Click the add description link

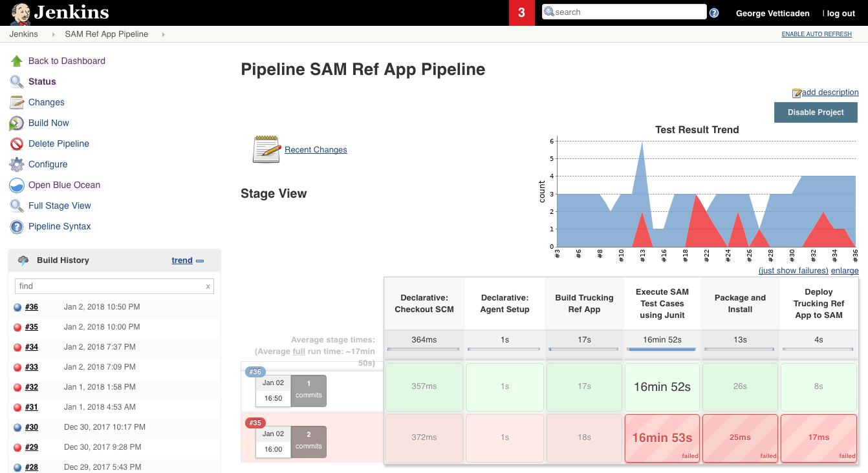[830, 92]
